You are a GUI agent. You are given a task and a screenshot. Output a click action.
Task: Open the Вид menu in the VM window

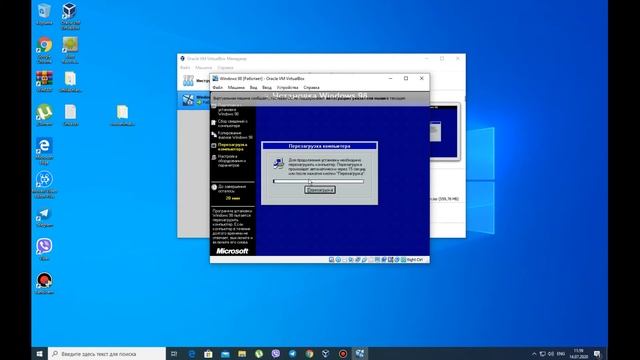[x=253, y=87]
